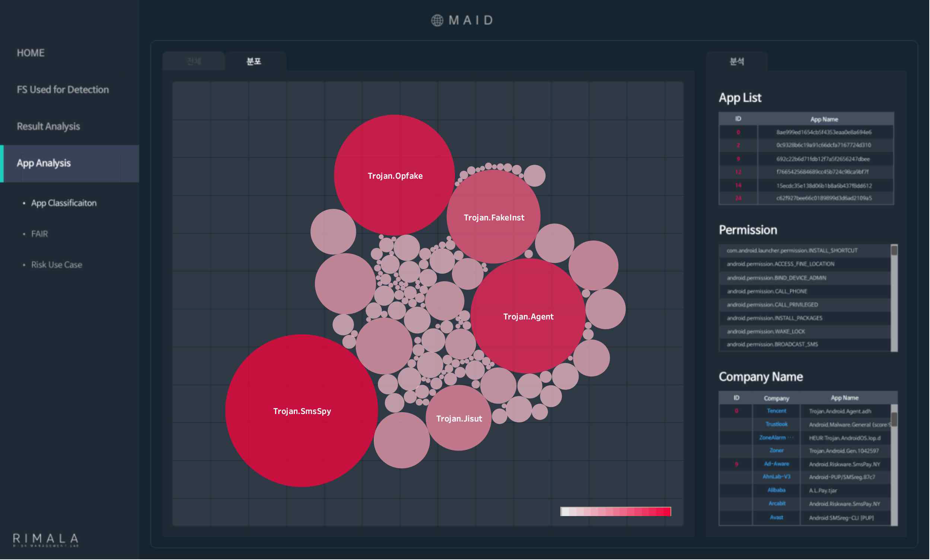Select App List row with ID 24
This screenshot has width=930, height=560.
click(806, 198)
